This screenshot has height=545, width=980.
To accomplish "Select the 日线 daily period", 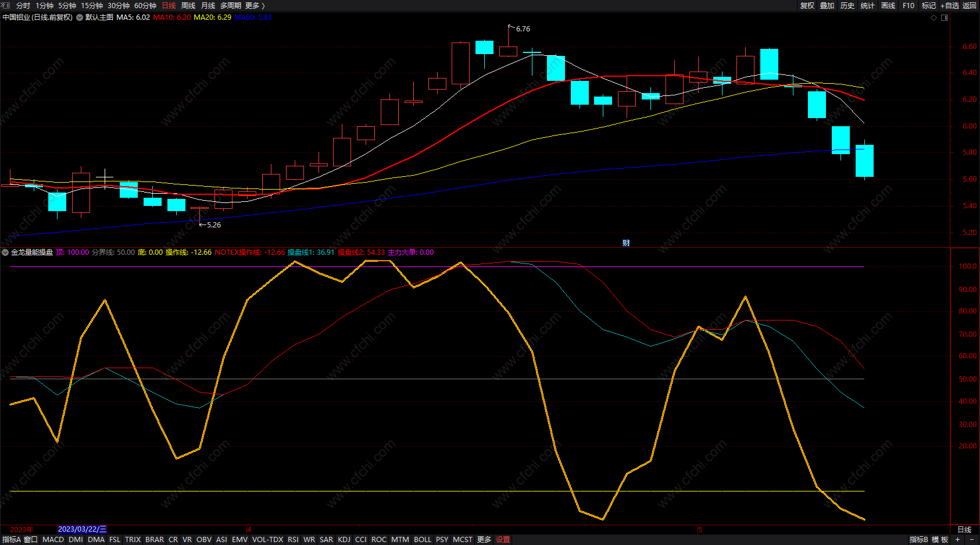I will pos(169,6).
